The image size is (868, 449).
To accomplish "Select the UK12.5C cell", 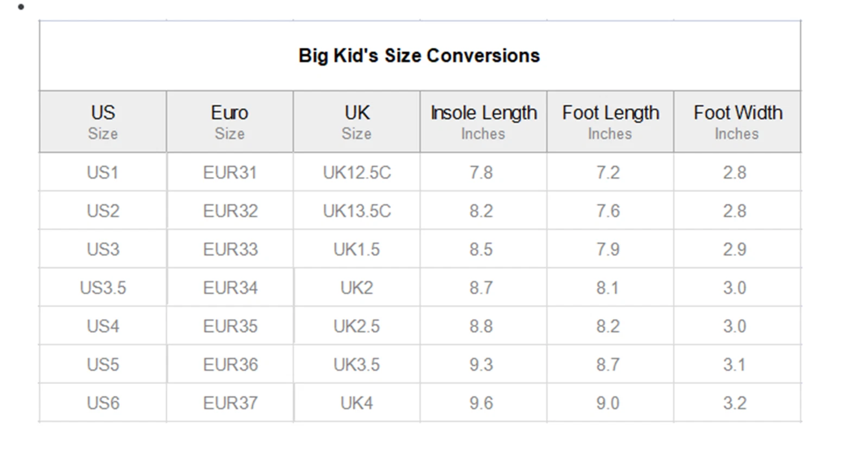I will pyautogui.click(x=356, y=173).
